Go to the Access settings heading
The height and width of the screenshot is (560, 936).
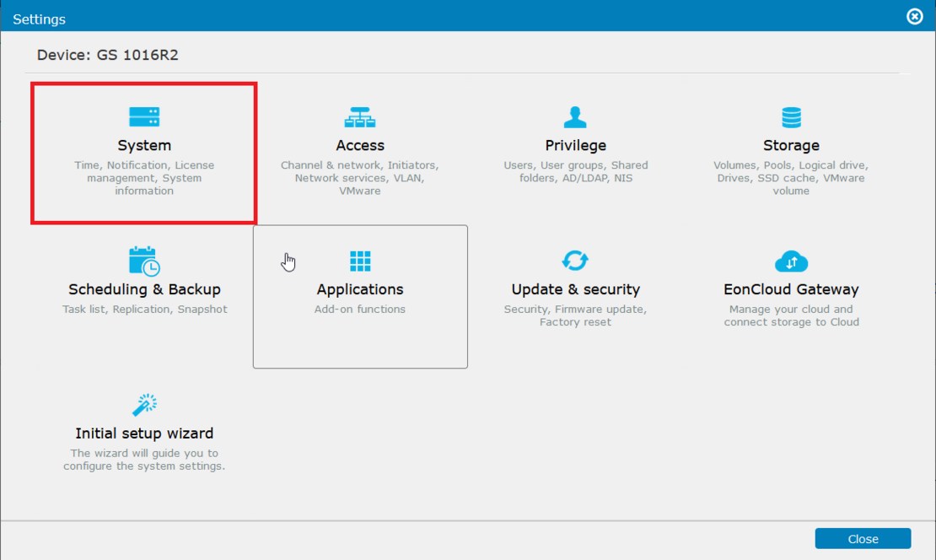[360, 146]
